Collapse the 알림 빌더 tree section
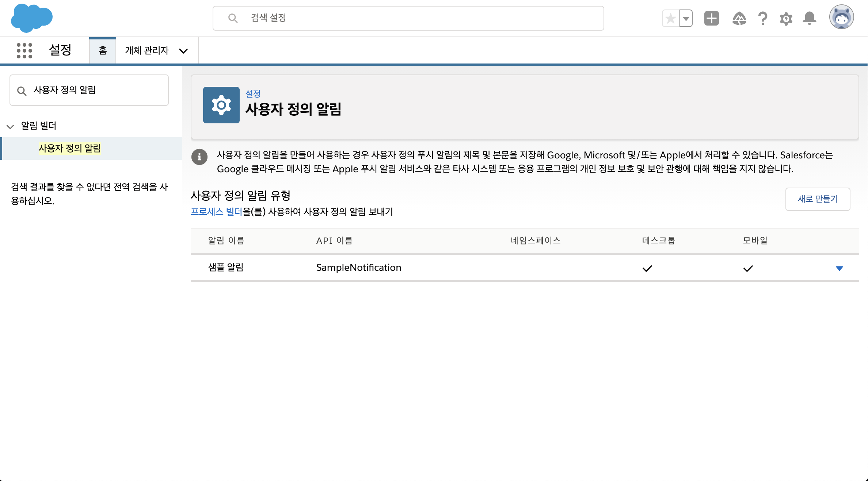The height and width of the screenshot is (481, 868). click(10, 126)
